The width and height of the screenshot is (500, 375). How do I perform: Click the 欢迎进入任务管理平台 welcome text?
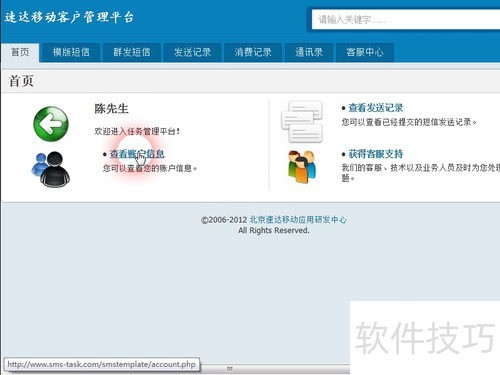click(137, 131)
